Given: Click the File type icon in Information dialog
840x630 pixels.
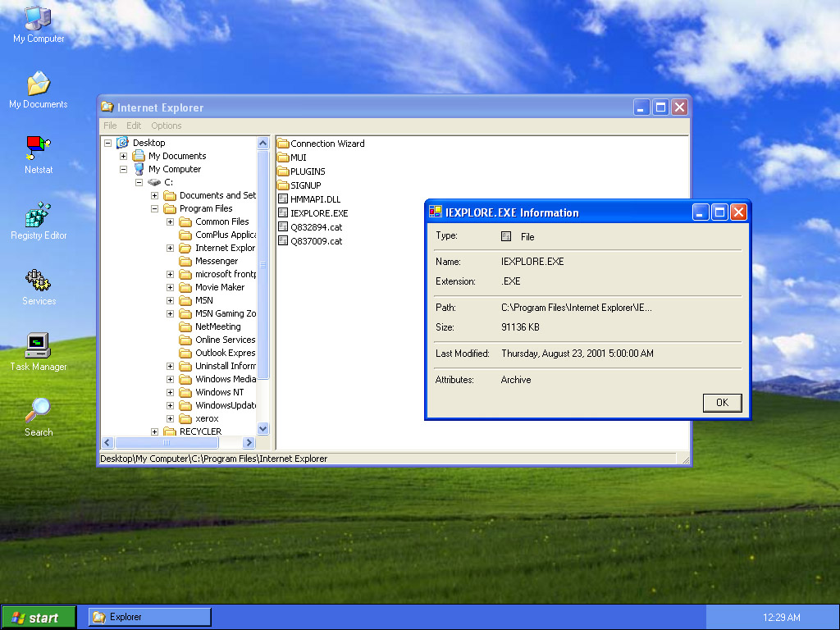Looking at the screenshot, I should click(x=506, y=236).
